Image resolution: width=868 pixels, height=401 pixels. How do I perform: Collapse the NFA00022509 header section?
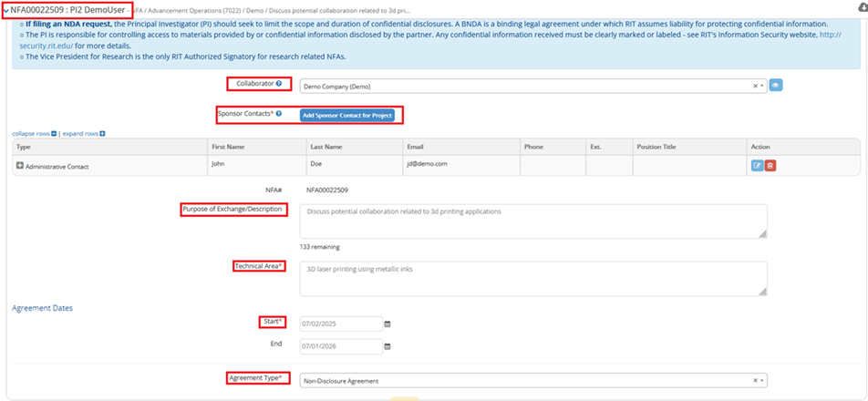click(5, 10)
